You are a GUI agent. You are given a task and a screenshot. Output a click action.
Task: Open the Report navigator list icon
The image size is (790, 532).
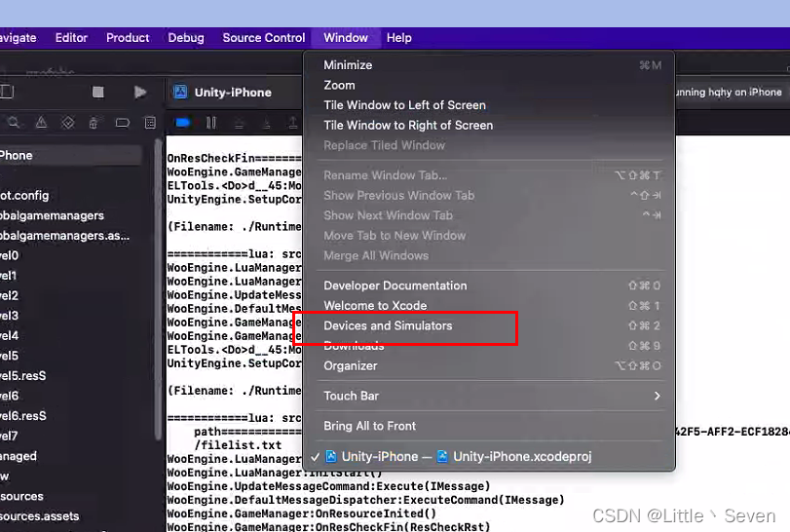[150, 123]
